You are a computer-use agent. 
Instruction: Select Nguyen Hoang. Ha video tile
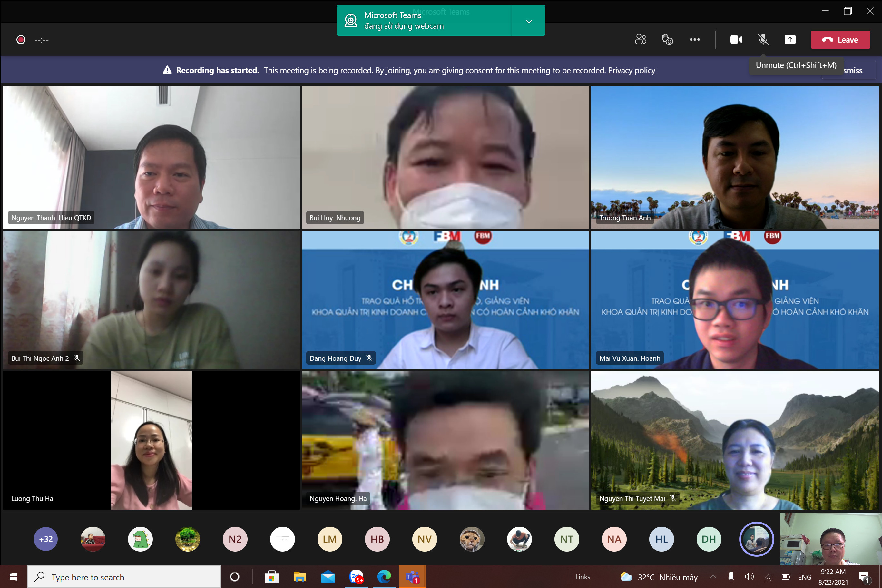coord(445,440)
